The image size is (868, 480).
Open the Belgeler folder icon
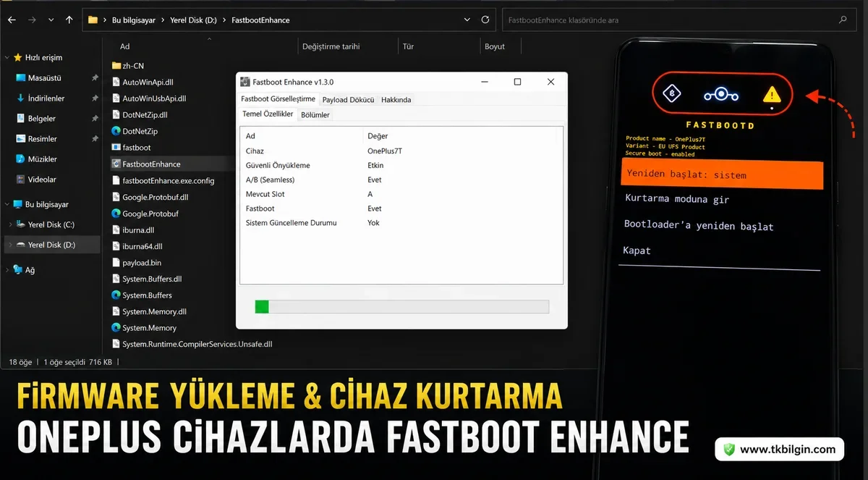[x=20, y=118]
